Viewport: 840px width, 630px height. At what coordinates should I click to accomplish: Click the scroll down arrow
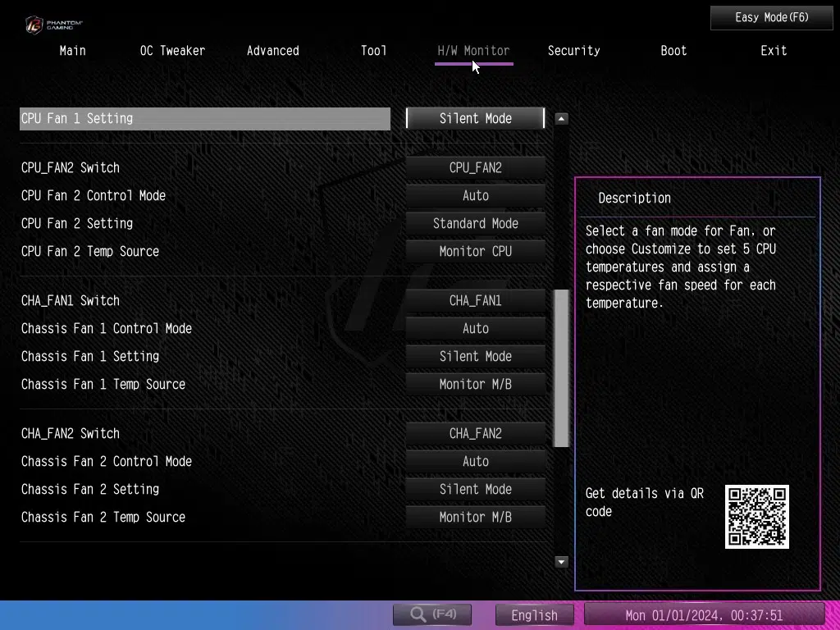[x=561, y=562]
